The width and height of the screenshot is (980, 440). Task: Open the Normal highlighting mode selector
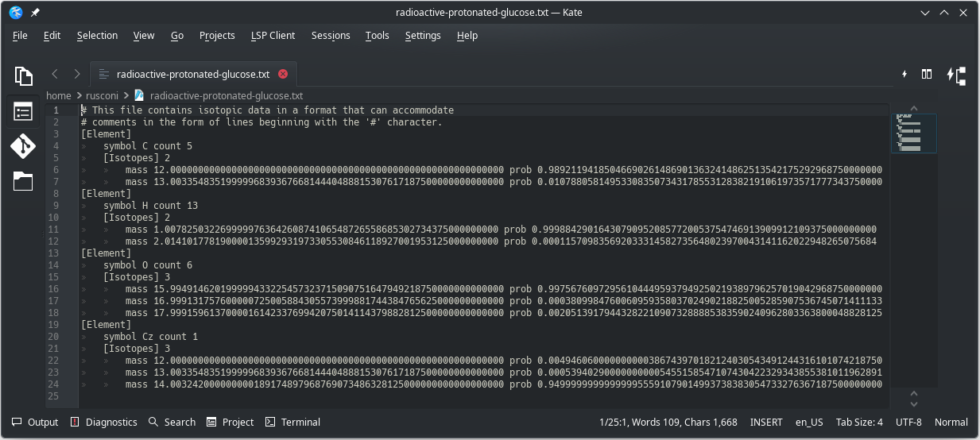pyautogui.click(x=951, y=423)
